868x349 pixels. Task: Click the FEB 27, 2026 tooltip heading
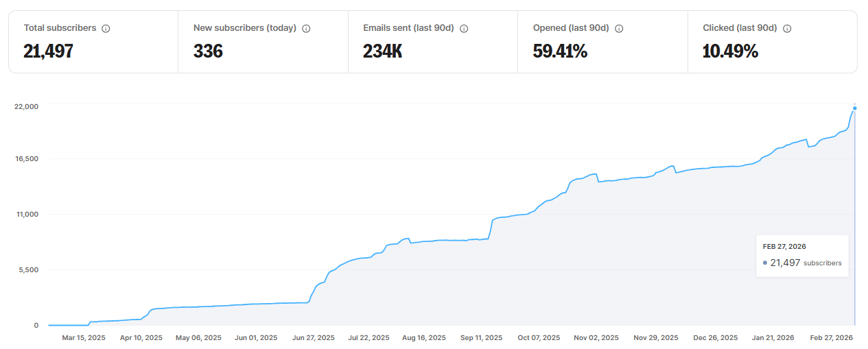784,246
